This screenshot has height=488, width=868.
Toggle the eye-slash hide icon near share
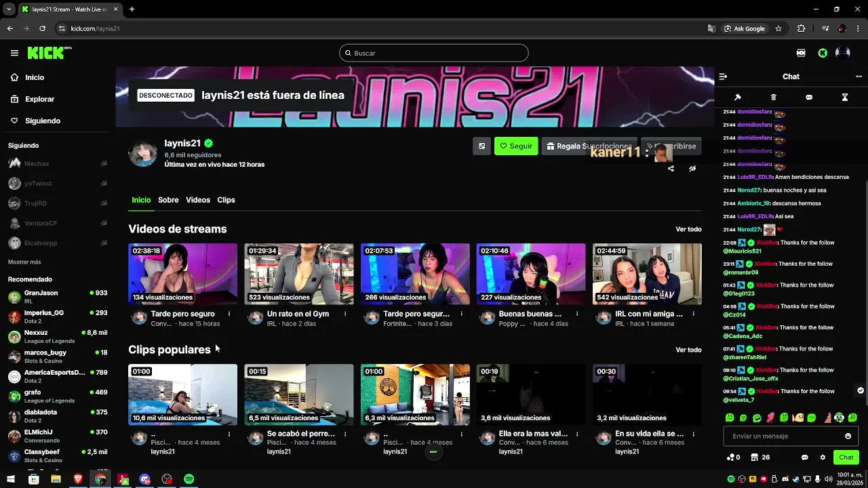coord(692,169)
